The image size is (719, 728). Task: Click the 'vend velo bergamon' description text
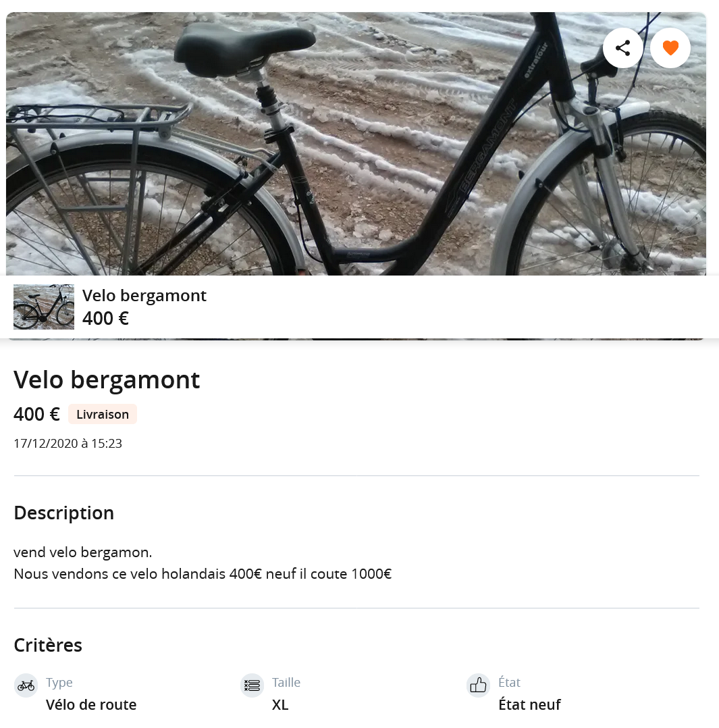82,552
